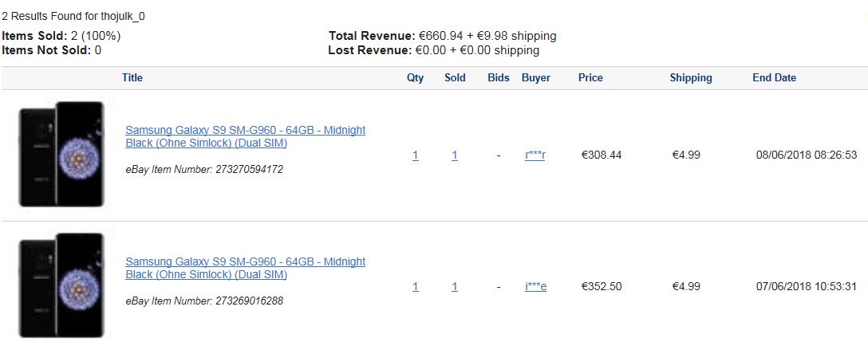This screenshot has height=342, width=868.
Task: Click Qty link in first listing row
Action: (x=416, y=155)
